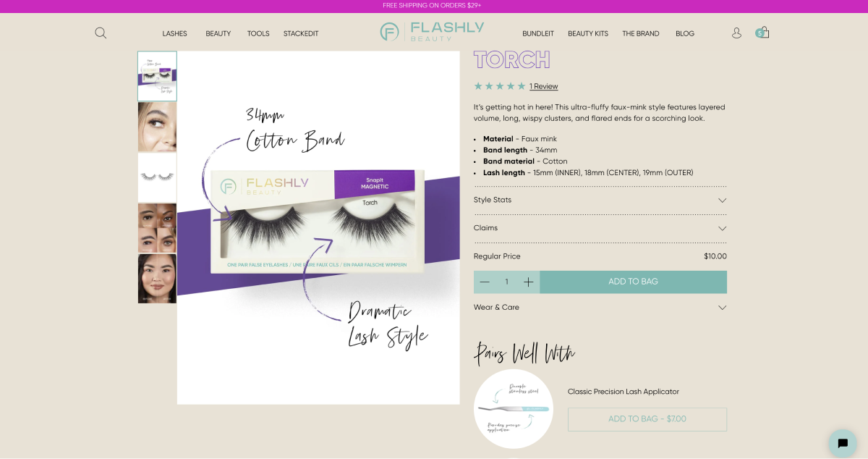This screenshot has width=868, height=459.
Task: Open the chat bubble widget
Action: (x=843, y=443)
